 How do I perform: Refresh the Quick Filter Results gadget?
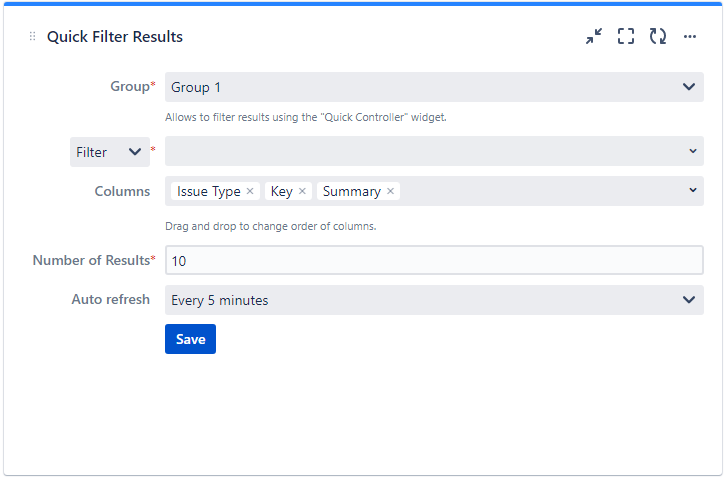tap(657, 37)
